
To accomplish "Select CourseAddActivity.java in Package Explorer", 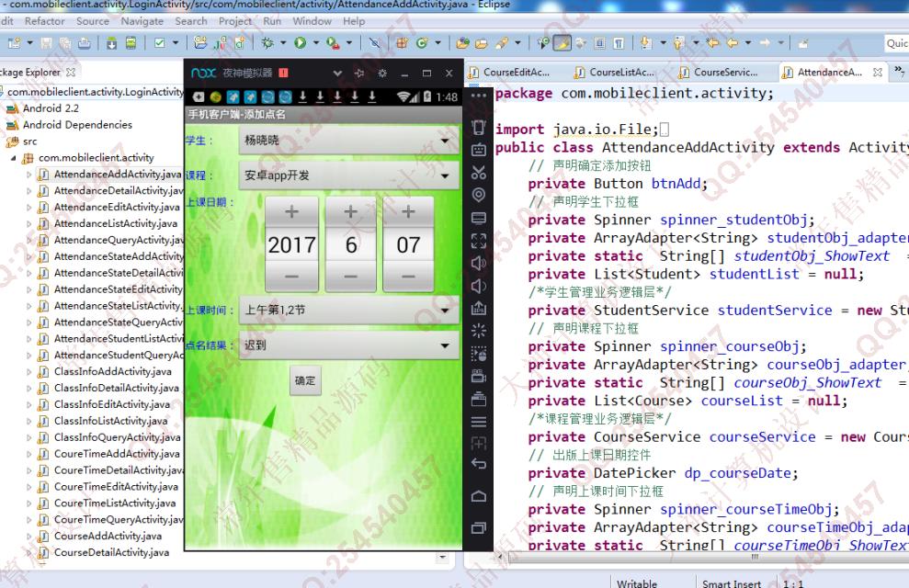I will click(x=108, y=537).
